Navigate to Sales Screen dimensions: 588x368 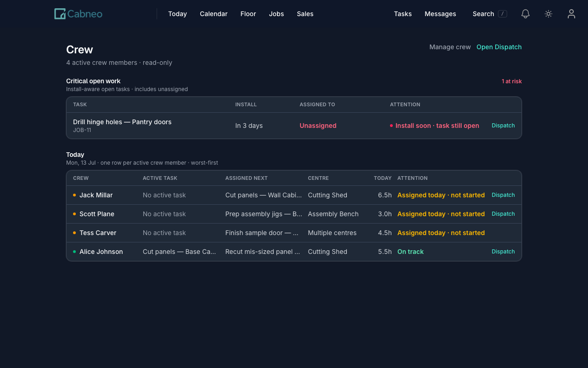305,14
